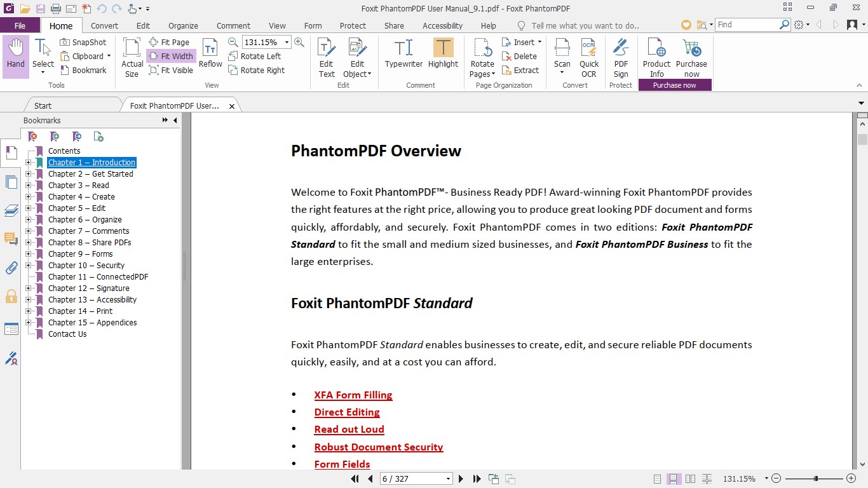The image size is (868, 488).
Task: Open the File menu
Action: pos(20,25)
